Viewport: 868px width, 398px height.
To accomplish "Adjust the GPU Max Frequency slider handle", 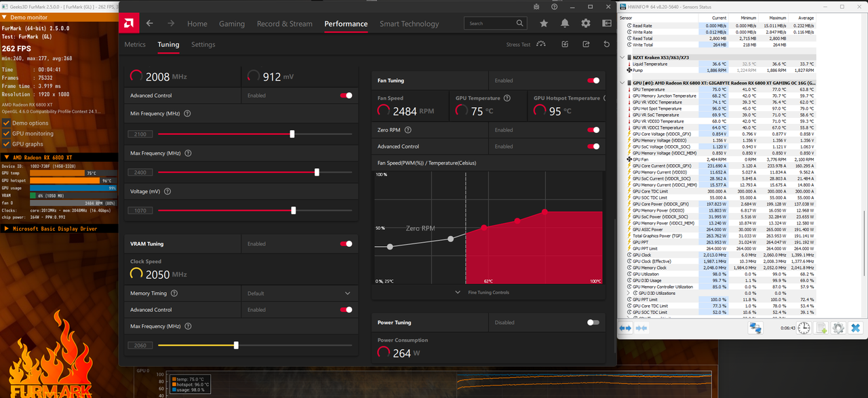I will pos(317,172).
